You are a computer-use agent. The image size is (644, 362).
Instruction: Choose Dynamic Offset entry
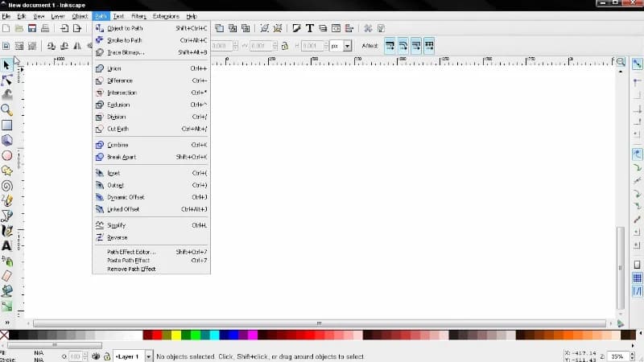[x=151, y=197]
